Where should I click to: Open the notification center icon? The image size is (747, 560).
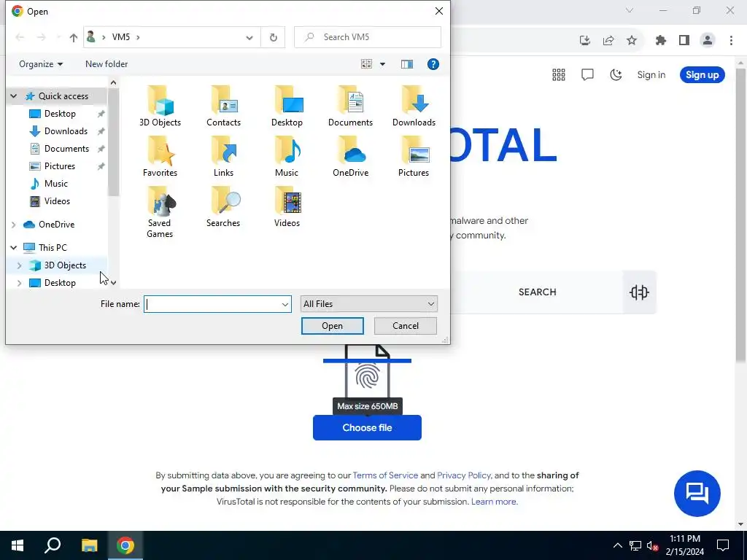723,545
